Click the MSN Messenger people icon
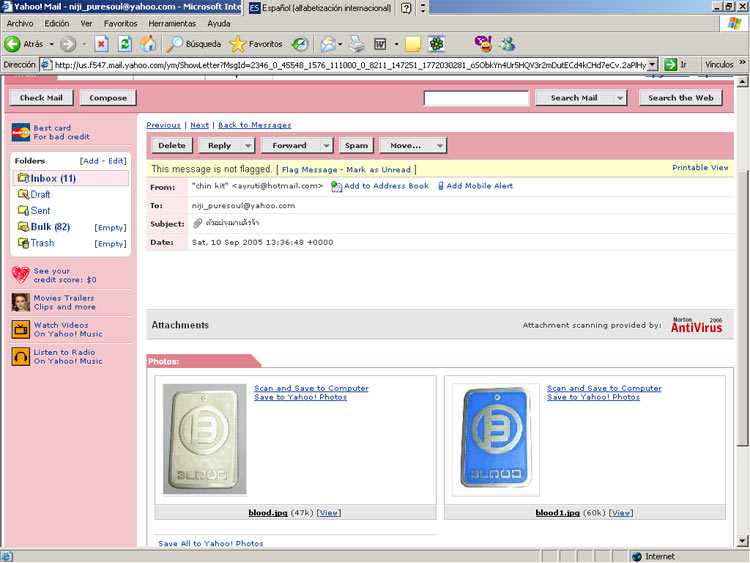Screen dimensions: 750x563 [x=507, y=44]
